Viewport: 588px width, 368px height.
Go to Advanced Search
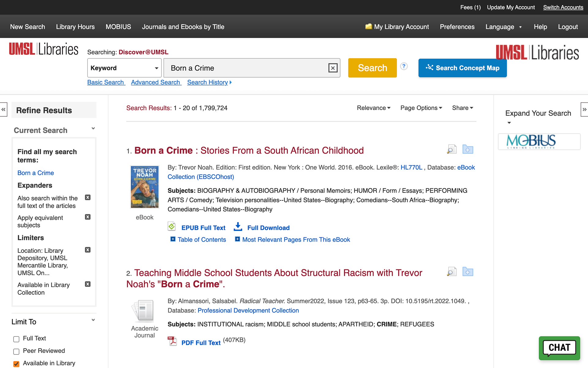156,82
